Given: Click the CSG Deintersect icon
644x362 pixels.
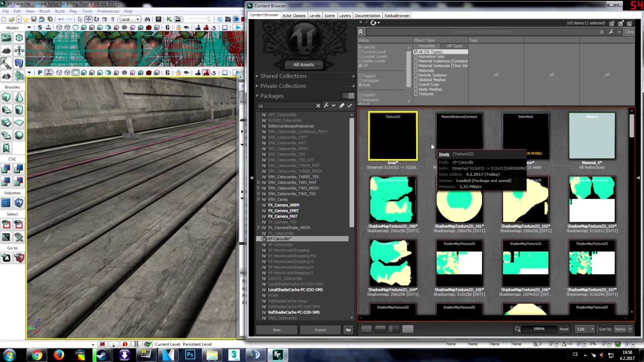Looking at the screenshot, I should point(19,182).
